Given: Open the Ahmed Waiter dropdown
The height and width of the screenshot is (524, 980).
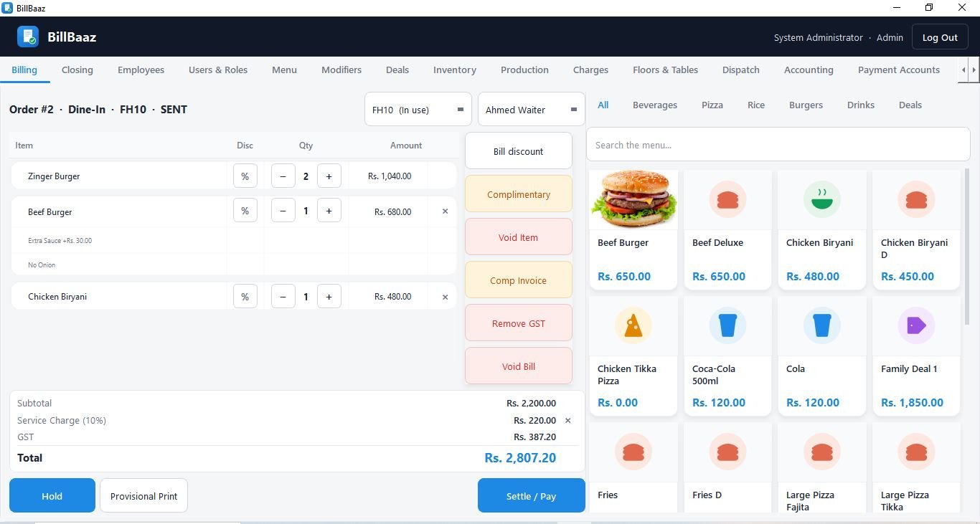Looking at the screenshot, I should pyautogui.click(x=532, y=110).
